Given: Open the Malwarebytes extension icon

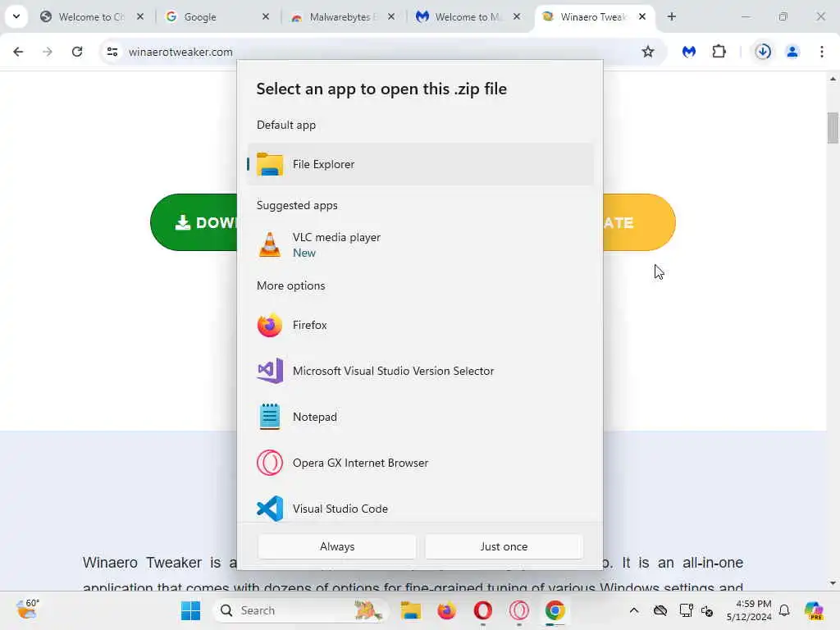Looking at the screenshot, I should point(689,52).
